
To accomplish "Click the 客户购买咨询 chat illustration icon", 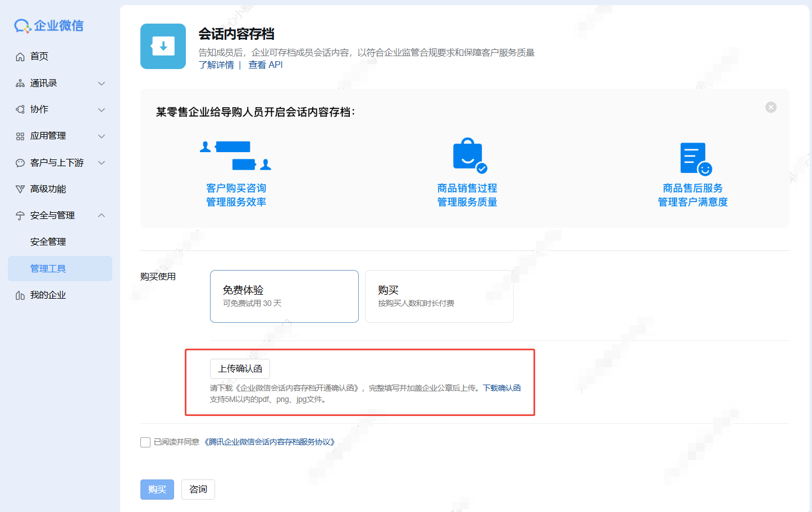I will pyautogui.click(x=236, y=156).
